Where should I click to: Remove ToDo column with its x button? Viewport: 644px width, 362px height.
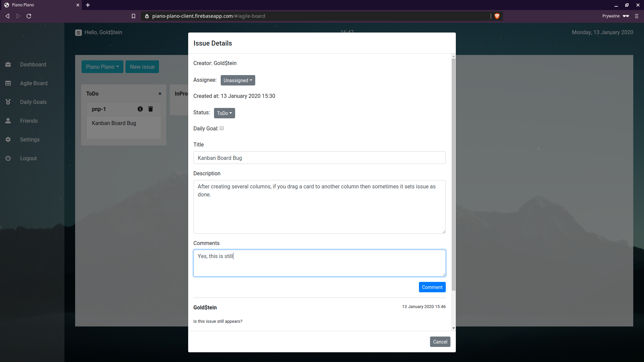pos(160,94)
